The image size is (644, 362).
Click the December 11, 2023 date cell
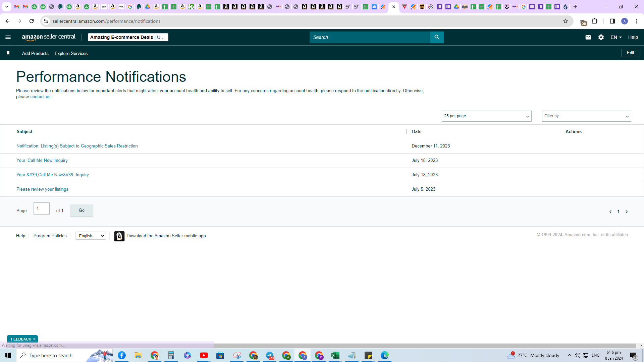point(431,146)
